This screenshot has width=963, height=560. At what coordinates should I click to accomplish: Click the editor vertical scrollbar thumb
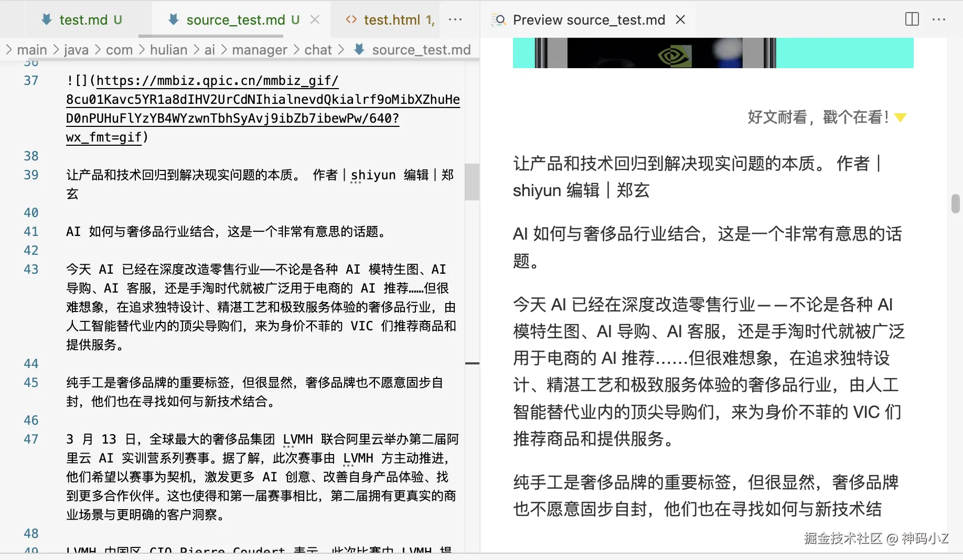point(472,182)
